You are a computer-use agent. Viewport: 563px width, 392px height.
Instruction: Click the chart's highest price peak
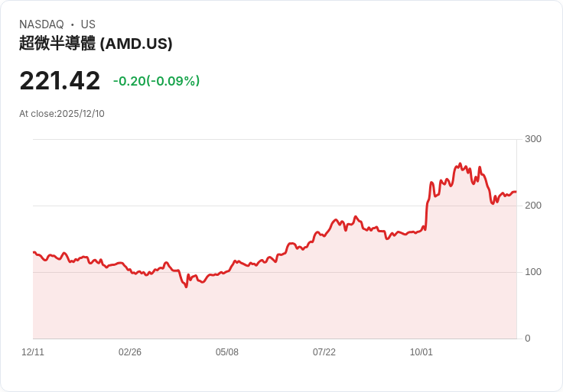[x=460, y=164]
